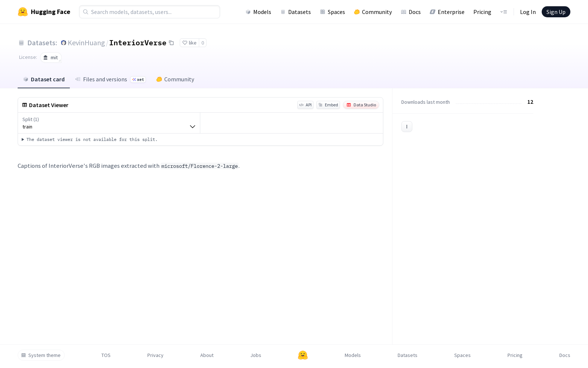Click the like count 0
Viewport: 588px width, 368px height.
click(x=202, y=43)
